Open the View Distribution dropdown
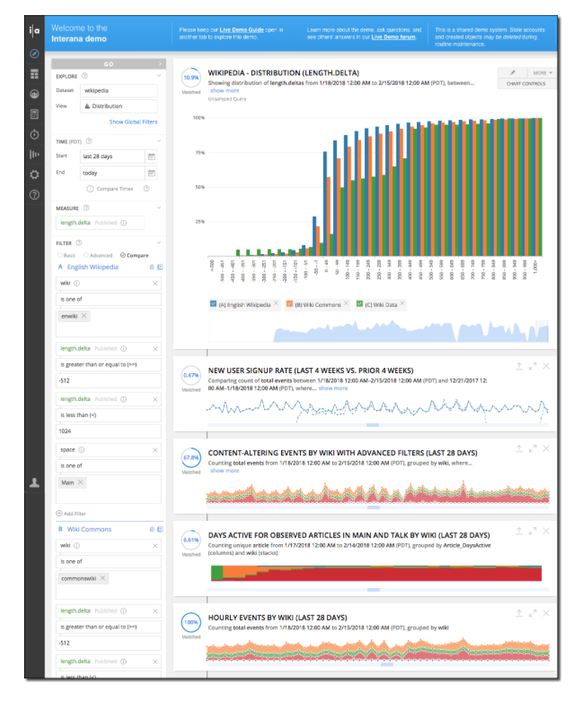The height and width of the screenshot is (701, 588). point(118,106)
